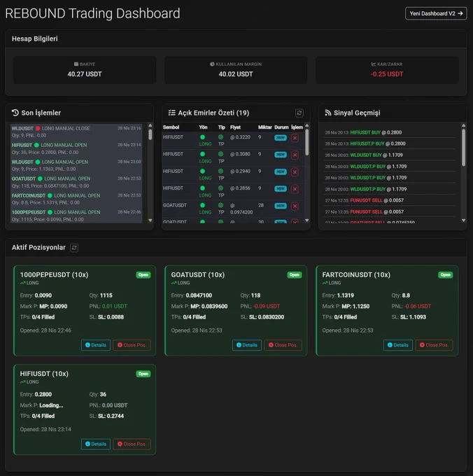Click the Open badge on the HIFIUSDT card
The image size is (473, 476).
(143, 374)
